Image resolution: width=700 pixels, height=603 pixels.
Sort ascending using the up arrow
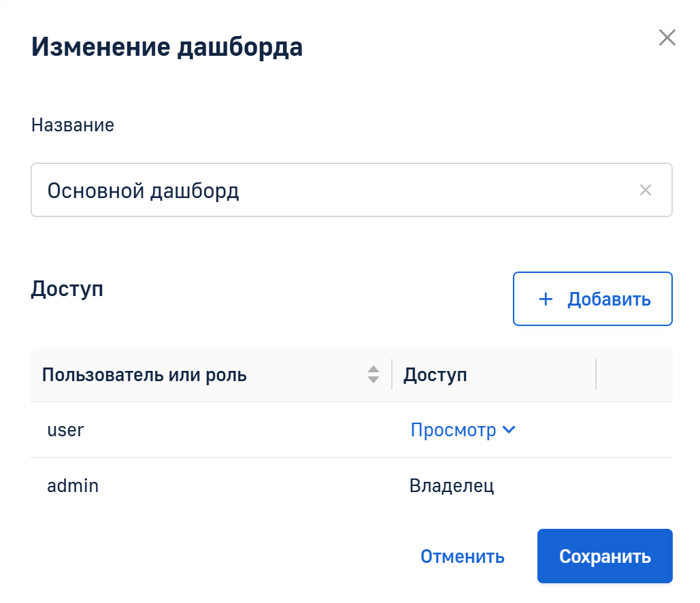(x=373, y=370)
